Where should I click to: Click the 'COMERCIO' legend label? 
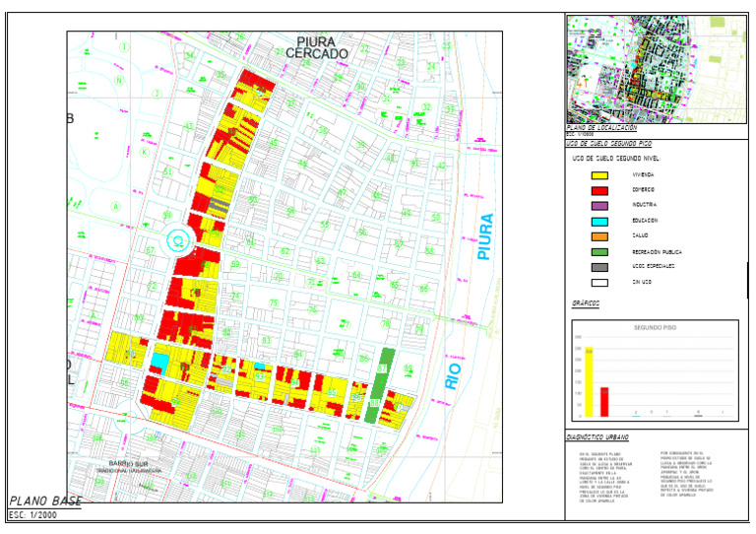pyautogui.click(x=643, y=190)
